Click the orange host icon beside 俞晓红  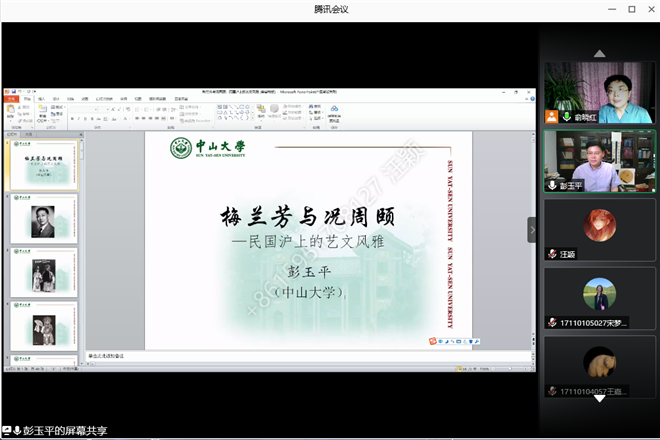(551, 117)
